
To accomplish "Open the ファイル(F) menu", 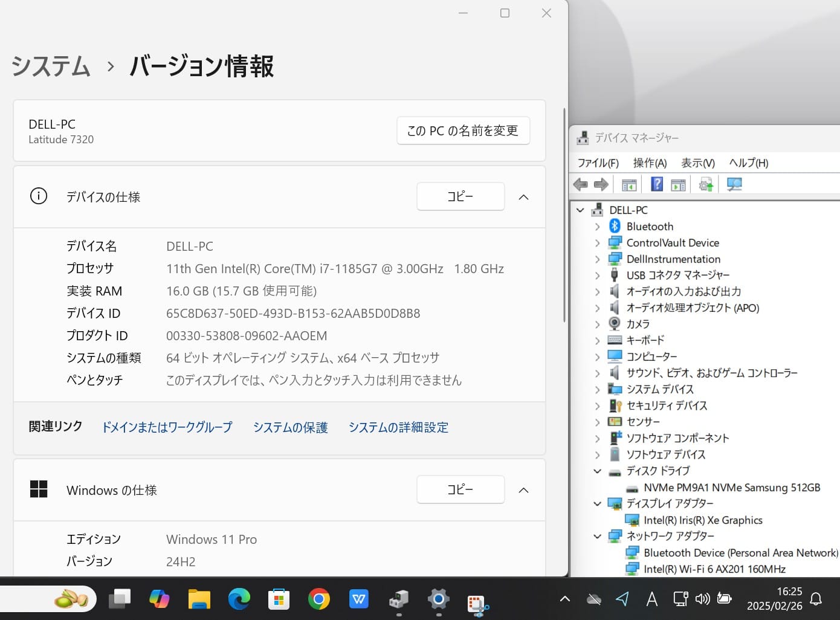I will 598,163.
